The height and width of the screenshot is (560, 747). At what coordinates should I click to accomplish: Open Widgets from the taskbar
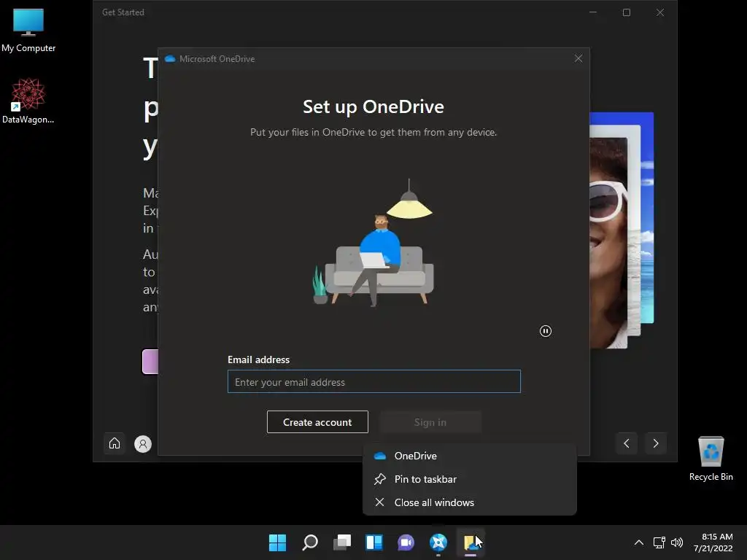pyautogui.click(x=374, y=542)
